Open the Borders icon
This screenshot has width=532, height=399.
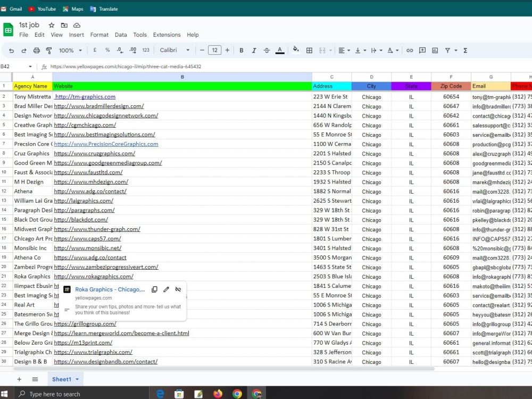[309, 50]
